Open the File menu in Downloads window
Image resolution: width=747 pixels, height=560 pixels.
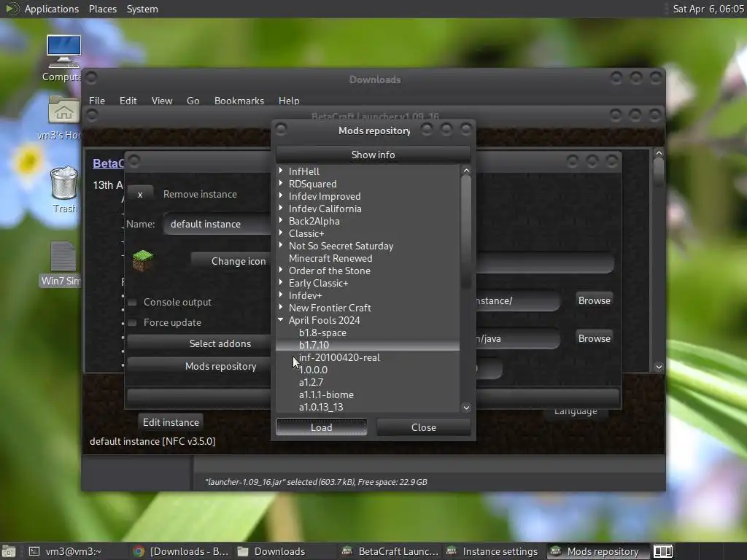click(97, 101)
